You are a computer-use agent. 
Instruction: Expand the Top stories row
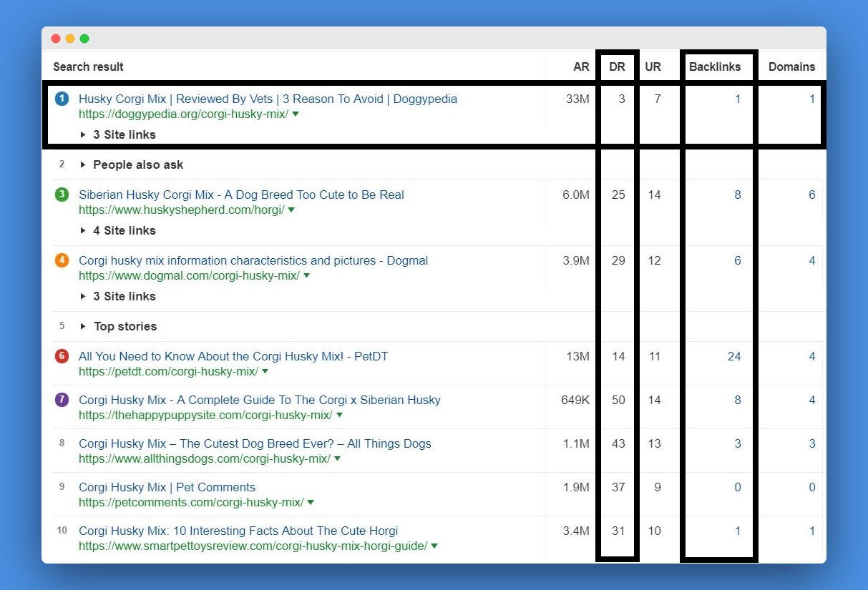(x=118, y=326)
